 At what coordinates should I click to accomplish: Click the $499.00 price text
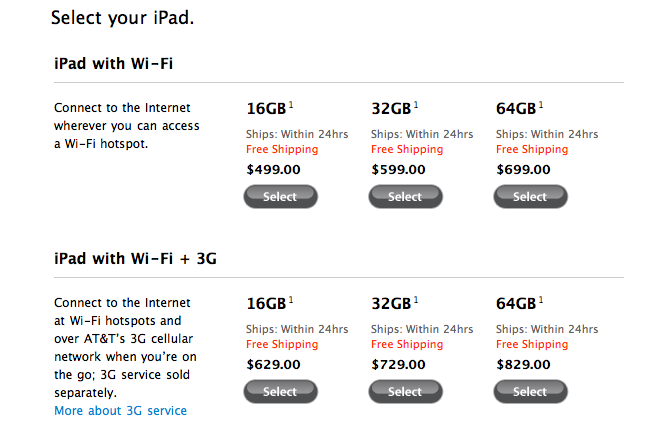point(273,170)
